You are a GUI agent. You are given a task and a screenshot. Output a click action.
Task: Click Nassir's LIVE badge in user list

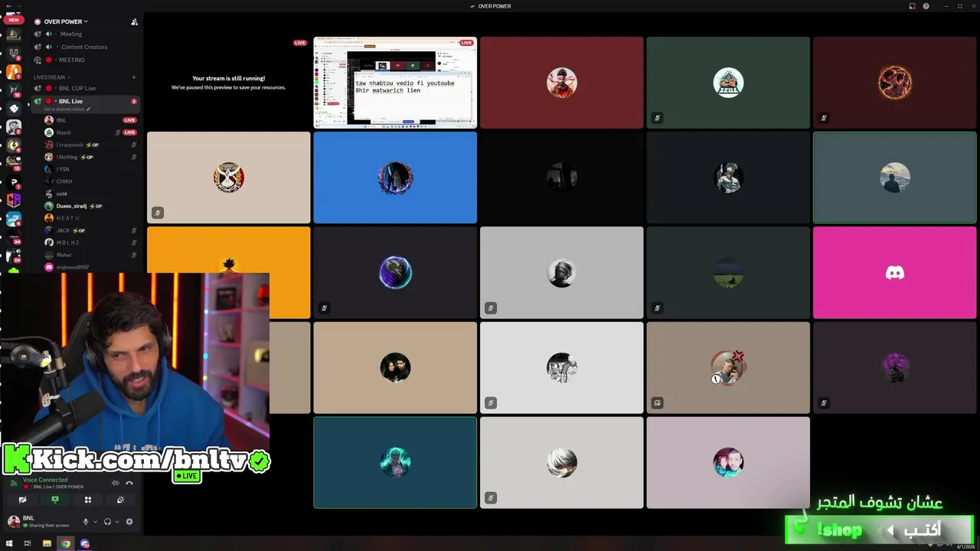click(x=130, y=132)
